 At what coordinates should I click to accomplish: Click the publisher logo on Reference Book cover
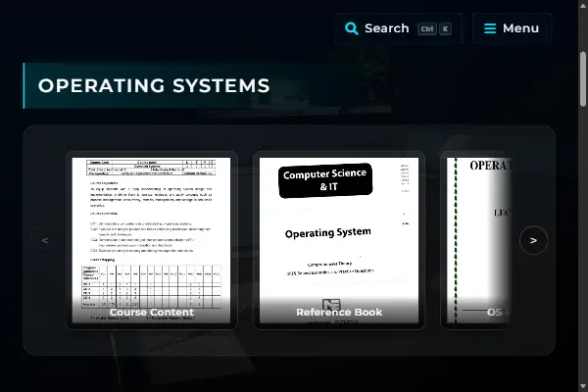click(x=331, y=304)
